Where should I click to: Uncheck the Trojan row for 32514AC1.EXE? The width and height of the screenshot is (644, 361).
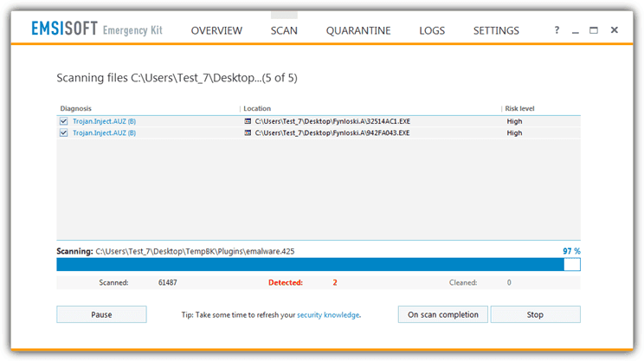pos(64,121)
